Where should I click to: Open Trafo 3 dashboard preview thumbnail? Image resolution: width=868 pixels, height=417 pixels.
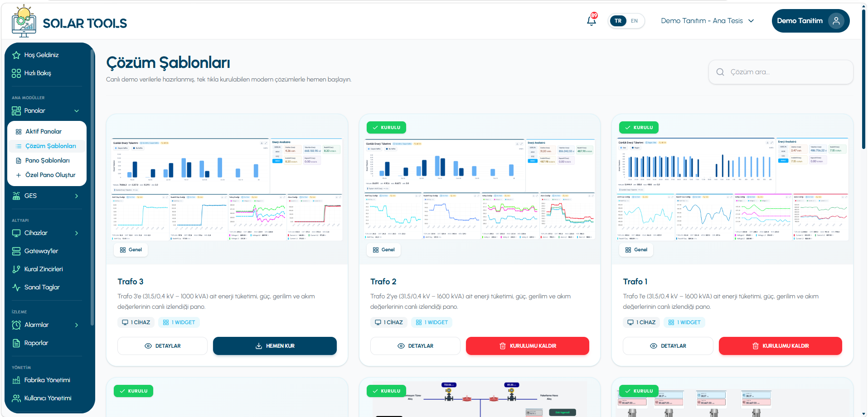click(227, 189)
